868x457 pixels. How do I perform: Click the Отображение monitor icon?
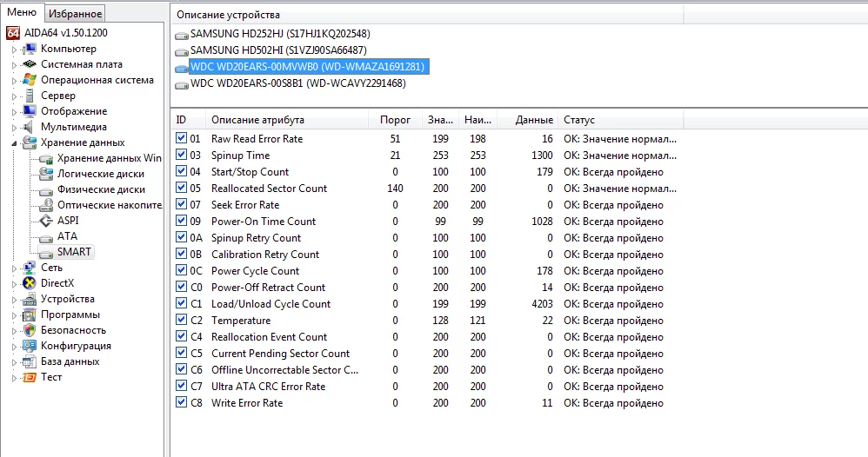(30, 111)
